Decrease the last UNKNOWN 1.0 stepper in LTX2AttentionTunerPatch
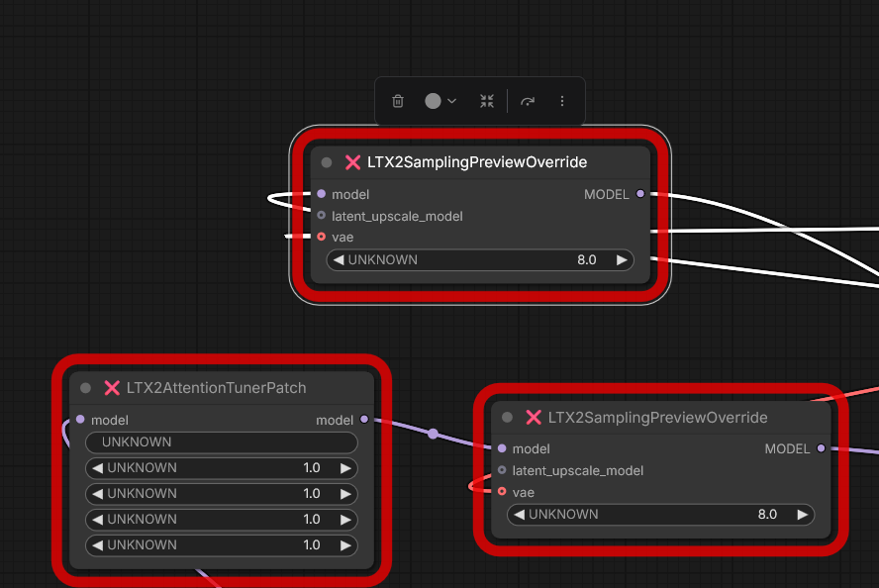879x588 pixels. 98,545
